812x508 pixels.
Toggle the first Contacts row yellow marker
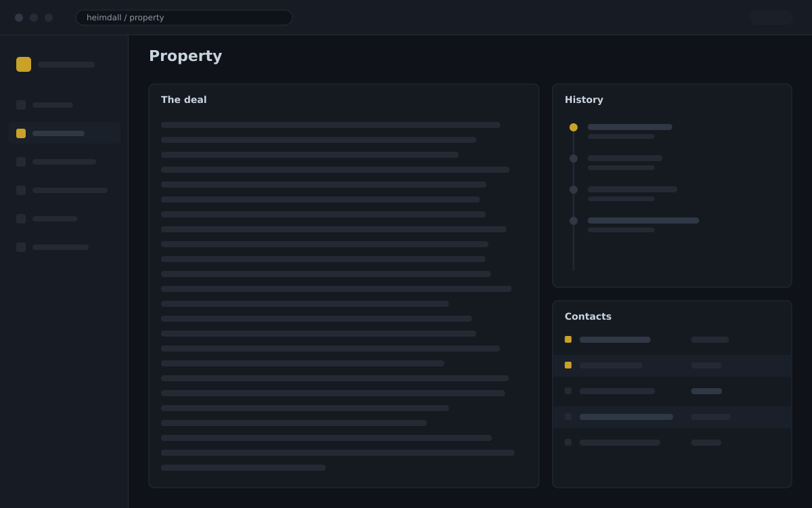[568, 339]
